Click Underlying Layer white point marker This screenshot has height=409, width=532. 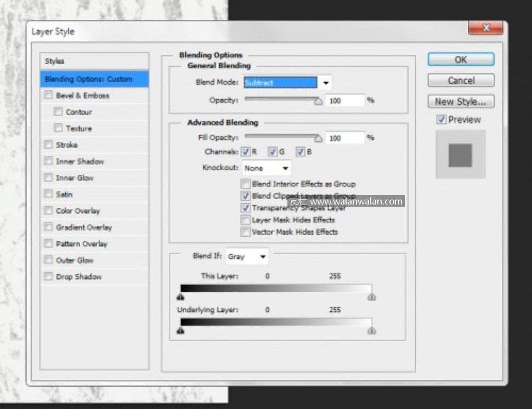pos(372,331)
